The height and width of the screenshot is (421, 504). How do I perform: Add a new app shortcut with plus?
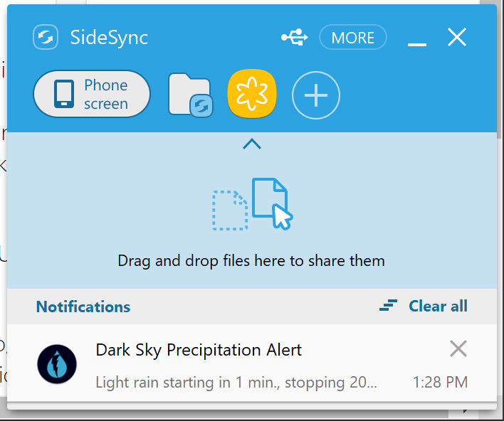[316, 95]
